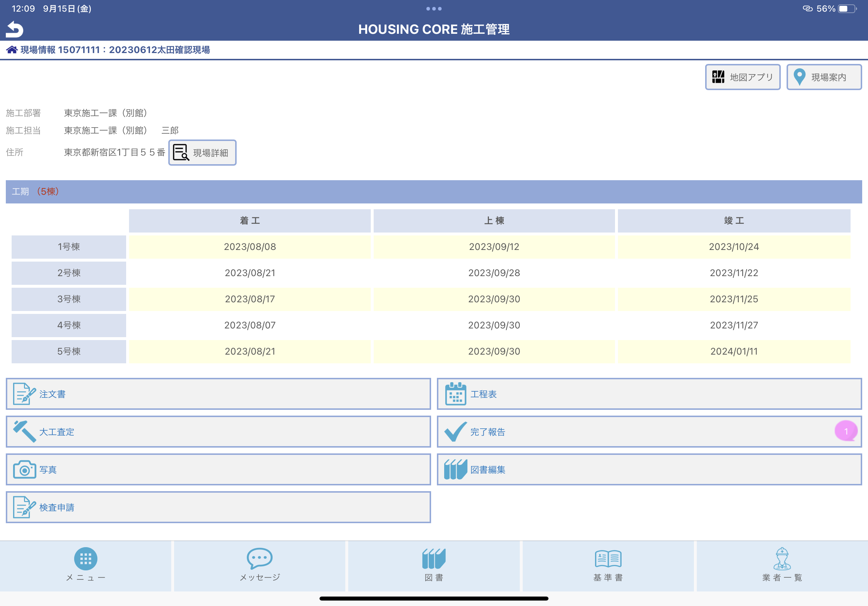
Task: Tap the 業者一覧 contractor list icon
Action: pos(781,558)
